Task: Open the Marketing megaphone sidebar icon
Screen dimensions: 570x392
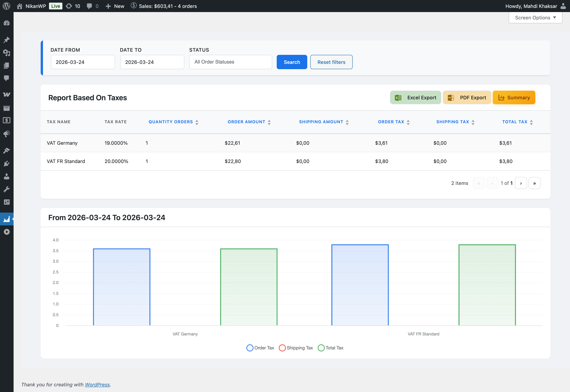Action: tap(7, 134)
